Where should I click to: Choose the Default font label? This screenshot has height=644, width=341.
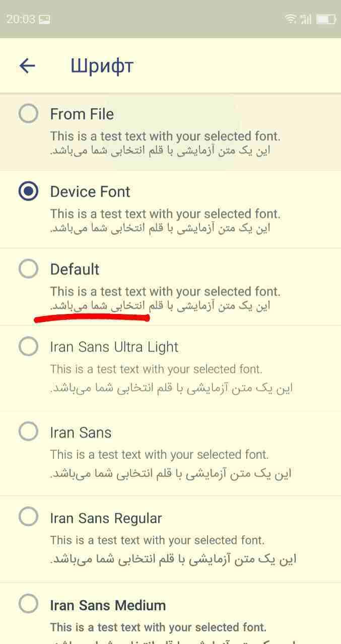(x=75, y=269)
